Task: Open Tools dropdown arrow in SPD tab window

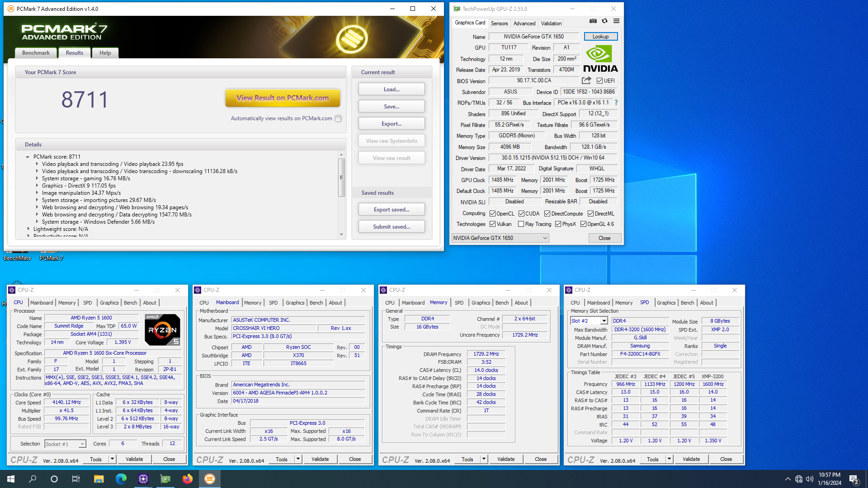Action: pyautogui.click(x=669, y=459)
